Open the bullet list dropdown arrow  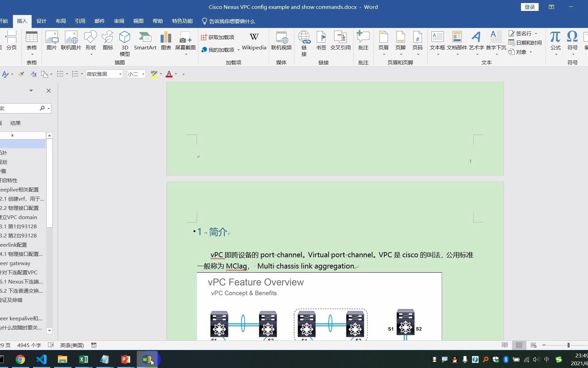pos(67,74)
